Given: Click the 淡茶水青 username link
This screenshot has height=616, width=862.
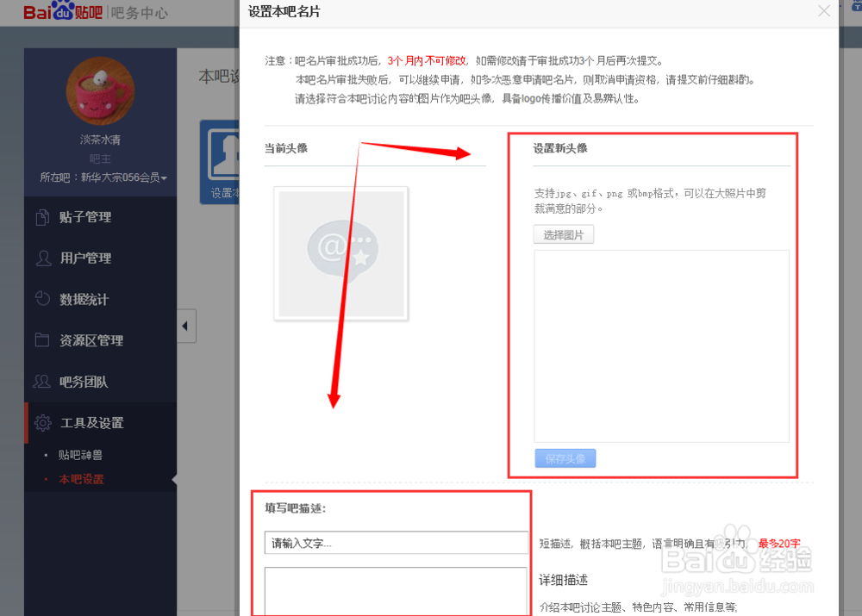Looking at the screenshot, I should 100,140.
